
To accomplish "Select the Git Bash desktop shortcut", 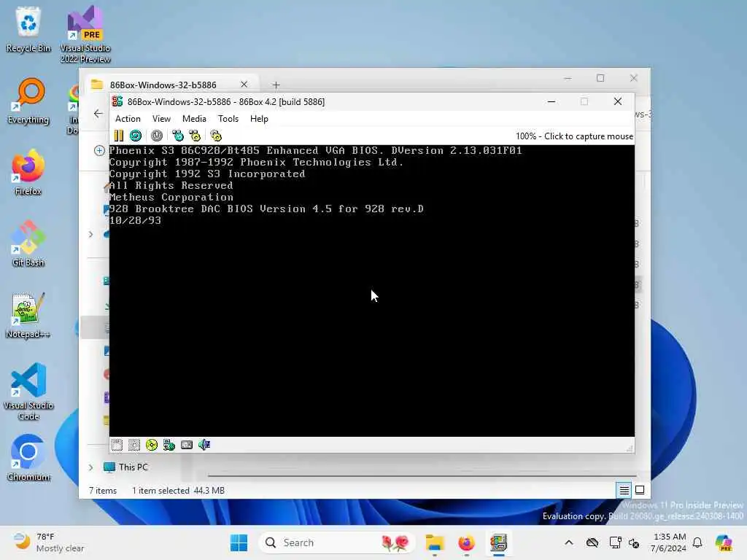I will (x=28, y=244).
